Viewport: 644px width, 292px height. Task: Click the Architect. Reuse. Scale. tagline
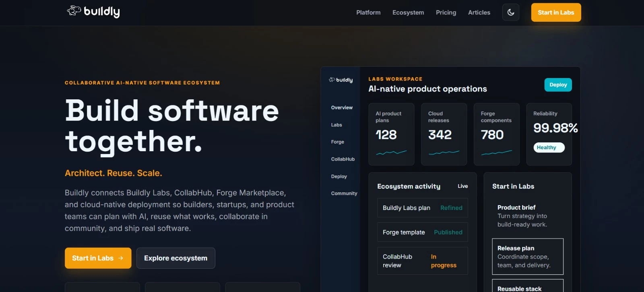pyautogui.click(x=114, y=173)
